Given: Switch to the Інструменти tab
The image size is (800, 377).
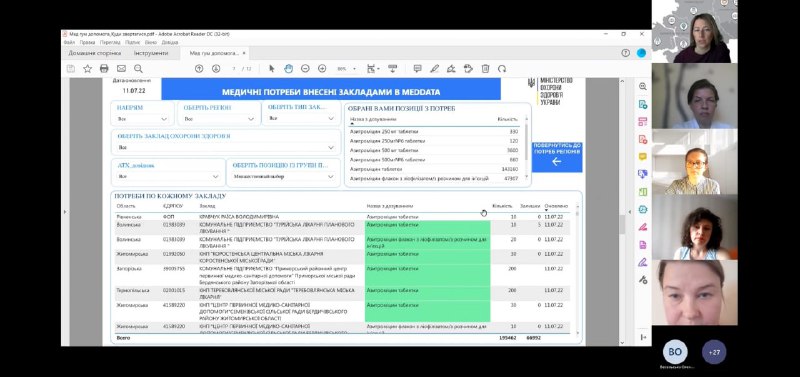Looking at the screenshot, I should [x=151, y=53].
